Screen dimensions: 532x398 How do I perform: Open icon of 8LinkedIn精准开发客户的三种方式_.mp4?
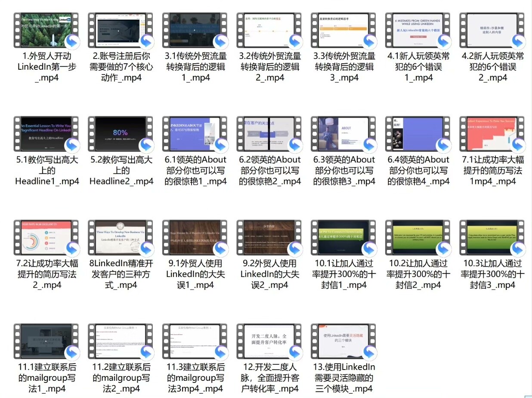click(121, 237)
